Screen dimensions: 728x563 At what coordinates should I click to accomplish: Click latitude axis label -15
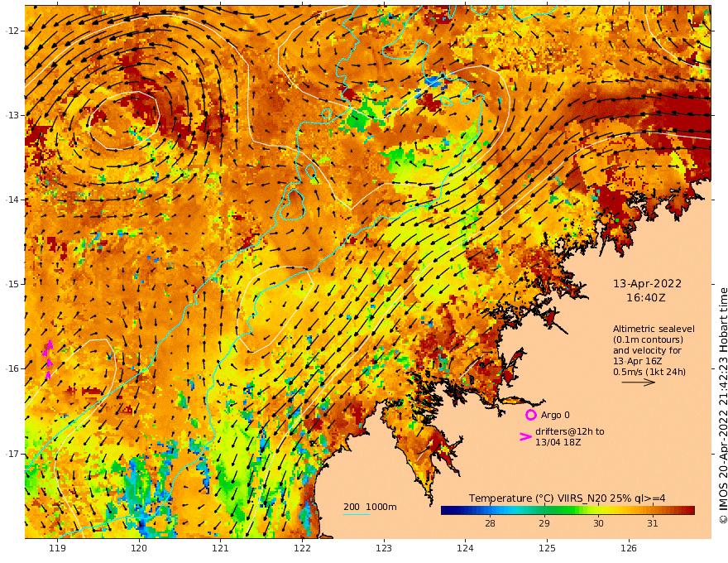coord(12,284)
